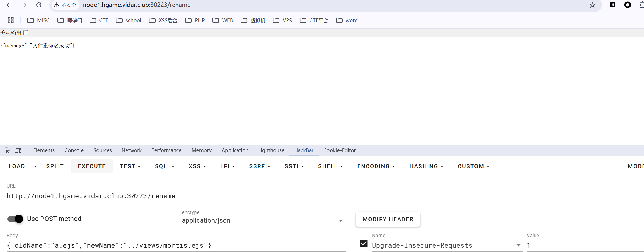The width and height of the screenshot is (644, 252).
Task: Click into the Body JSON input field
Action: point(176,245)
